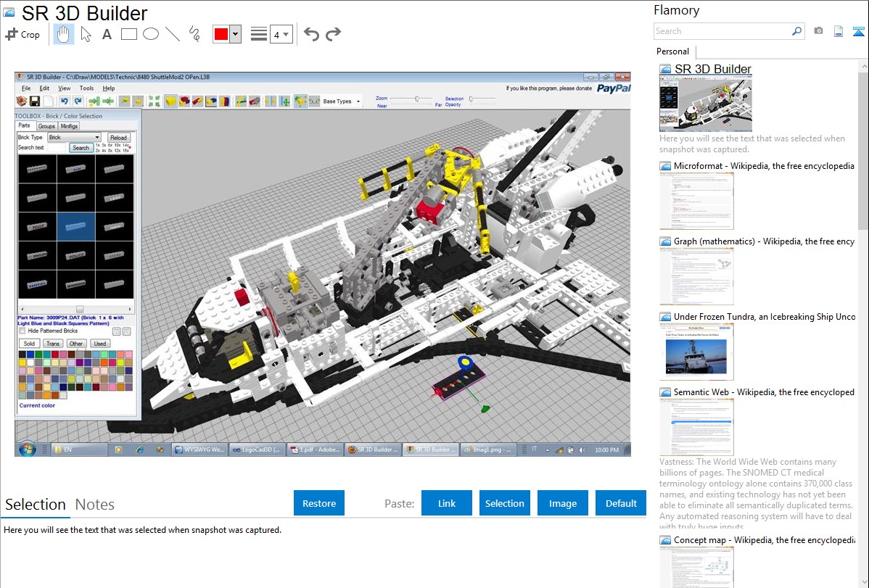Open the line width dropdown showing 4

[x=281, y=34]
